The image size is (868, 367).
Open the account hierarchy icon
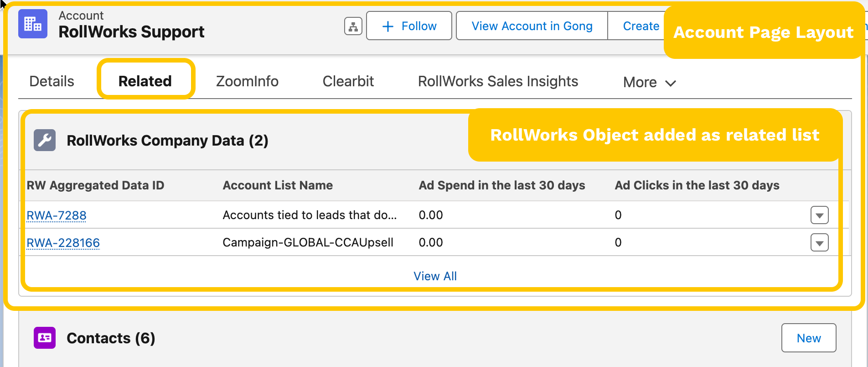(353, 26)
